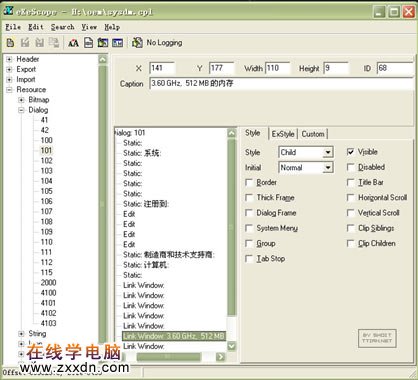Switch to the Custom tab
This screenshot has width=418, height=380.
(x=313, y=134)
